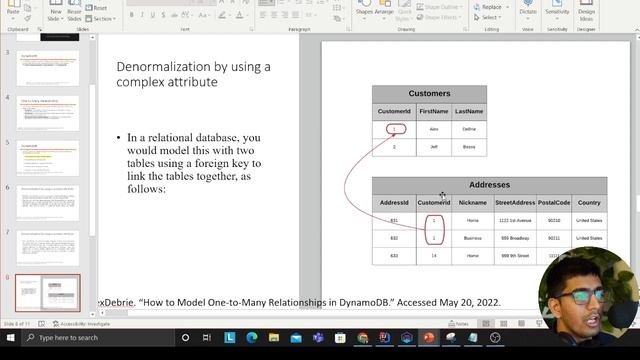This screenshot has height=360, width=640.
Task: Collapse the ribbon with the chevron
Action: 636,30
